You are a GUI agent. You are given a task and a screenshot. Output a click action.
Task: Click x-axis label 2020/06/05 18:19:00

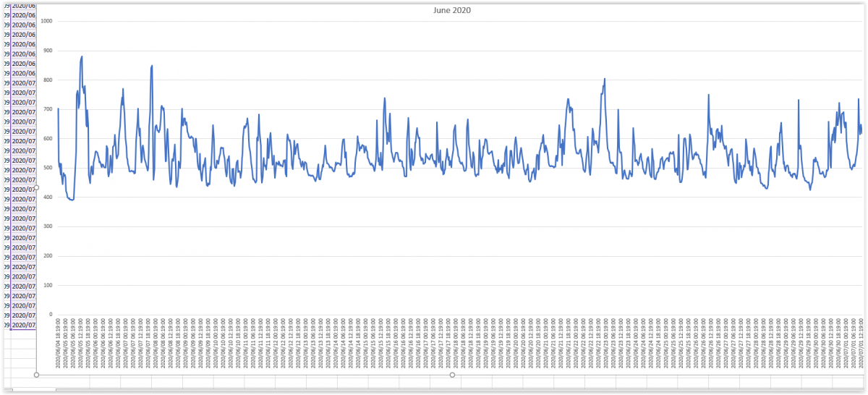click(x=88, y=344)
